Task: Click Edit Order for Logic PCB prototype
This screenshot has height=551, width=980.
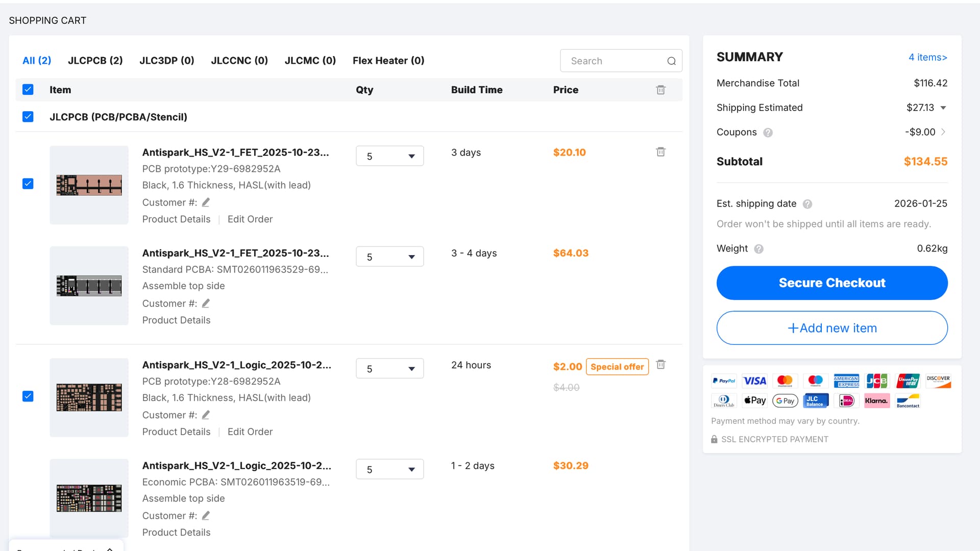Action: 250,432
